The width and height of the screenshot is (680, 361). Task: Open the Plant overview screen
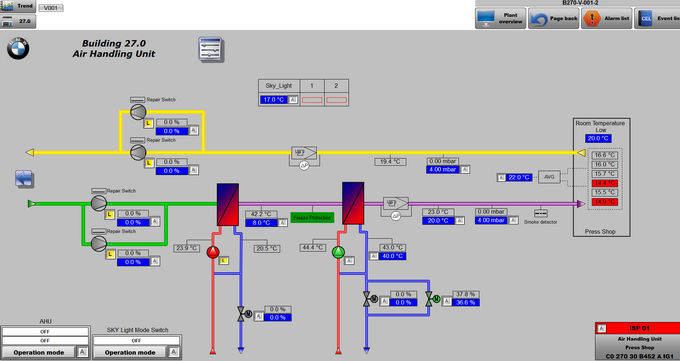coord(500,18)
